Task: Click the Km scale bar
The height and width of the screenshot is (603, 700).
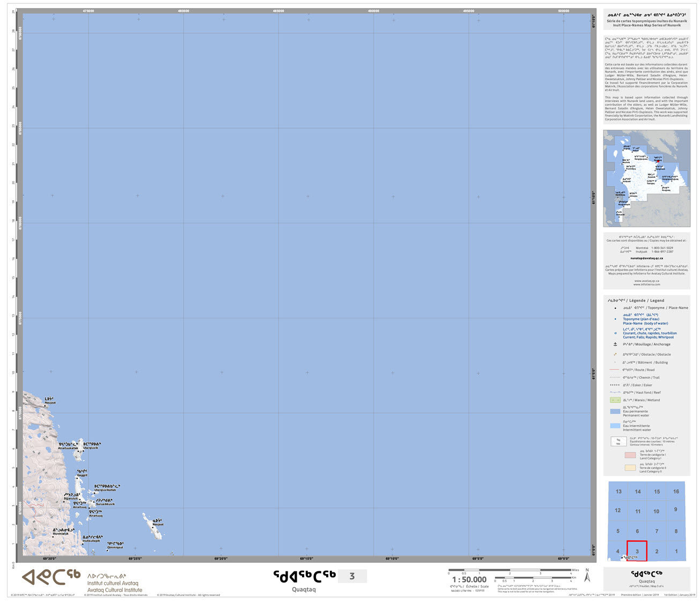Action: [x=534, y=578]
